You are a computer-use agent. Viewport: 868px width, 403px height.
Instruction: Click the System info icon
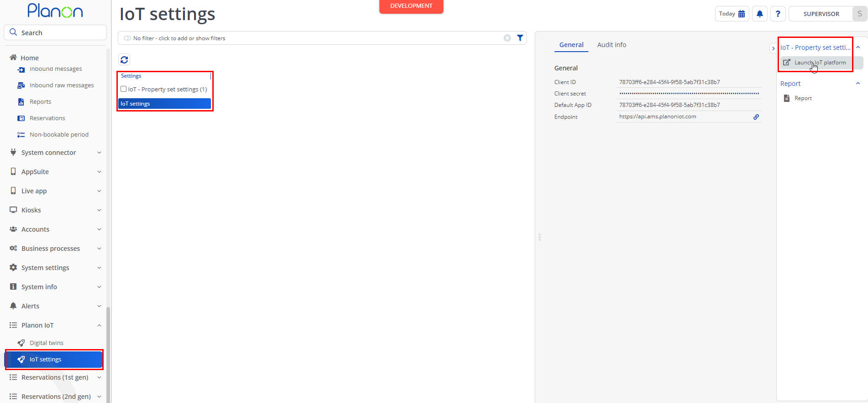click(x=13, y=286)
